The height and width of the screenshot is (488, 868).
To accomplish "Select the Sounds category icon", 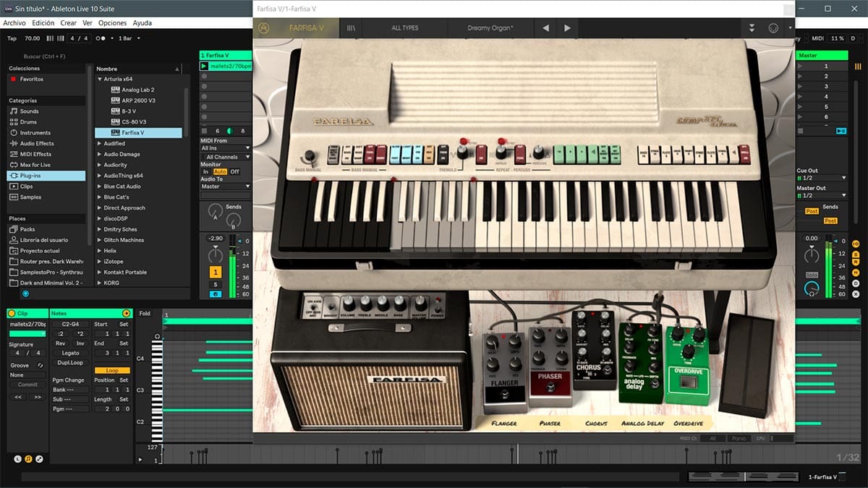I will click(x=13, y=111).
